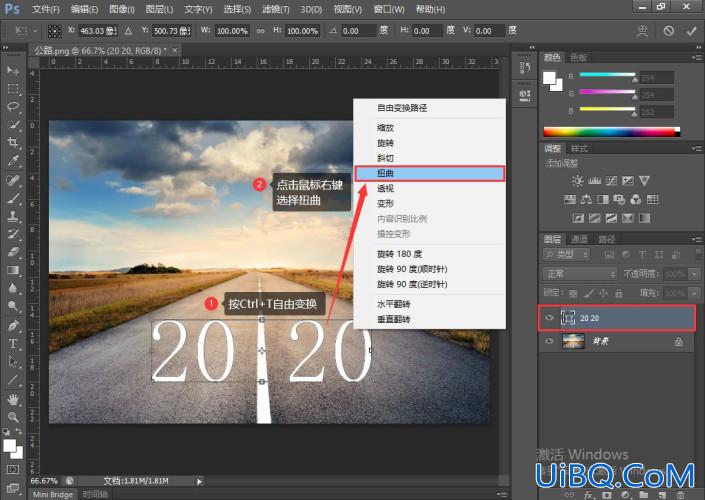Select the Horizontal Type tool
Screen dimensions: 705x500
pos(13,344)
